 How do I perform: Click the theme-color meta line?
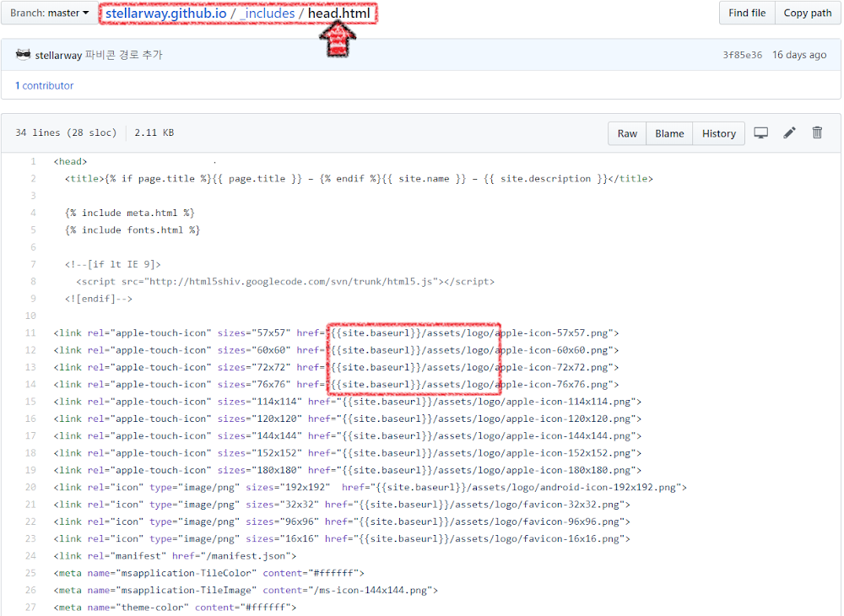(175, 608)
